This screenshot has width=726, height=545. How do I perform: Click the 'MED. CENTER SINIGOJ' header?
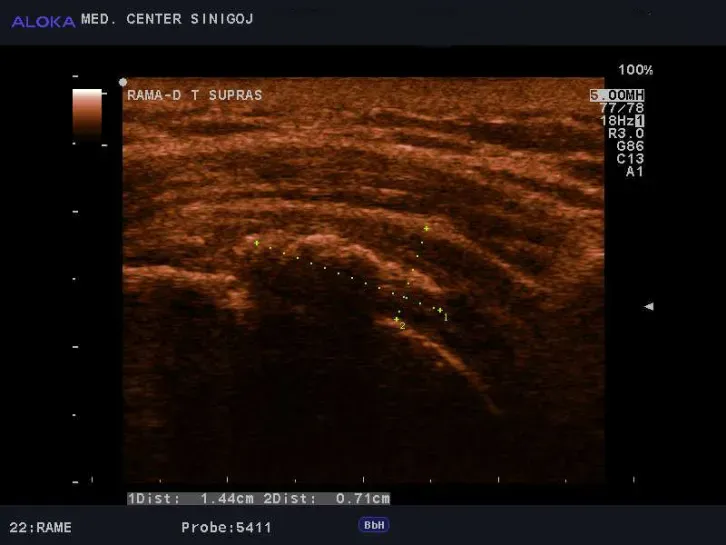point(167,19)
